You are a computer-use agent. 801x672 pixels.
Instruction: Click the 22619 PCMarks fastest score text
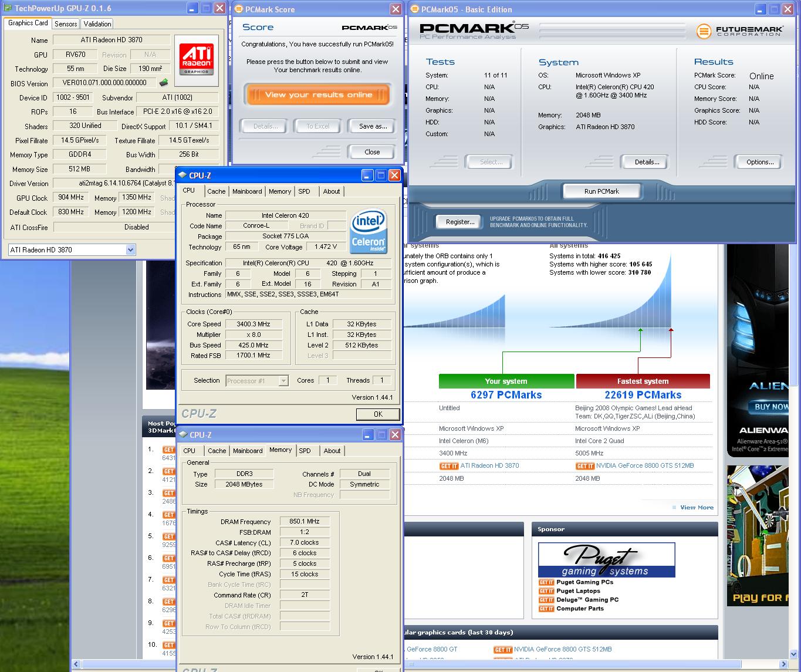[643, 395]
